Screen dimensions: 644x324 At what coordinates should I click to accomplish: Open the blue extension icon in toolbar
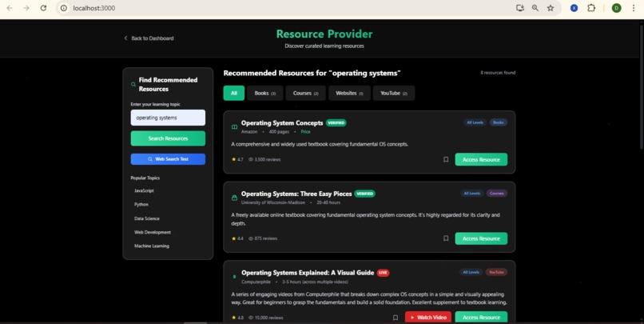tap(574, 8)
